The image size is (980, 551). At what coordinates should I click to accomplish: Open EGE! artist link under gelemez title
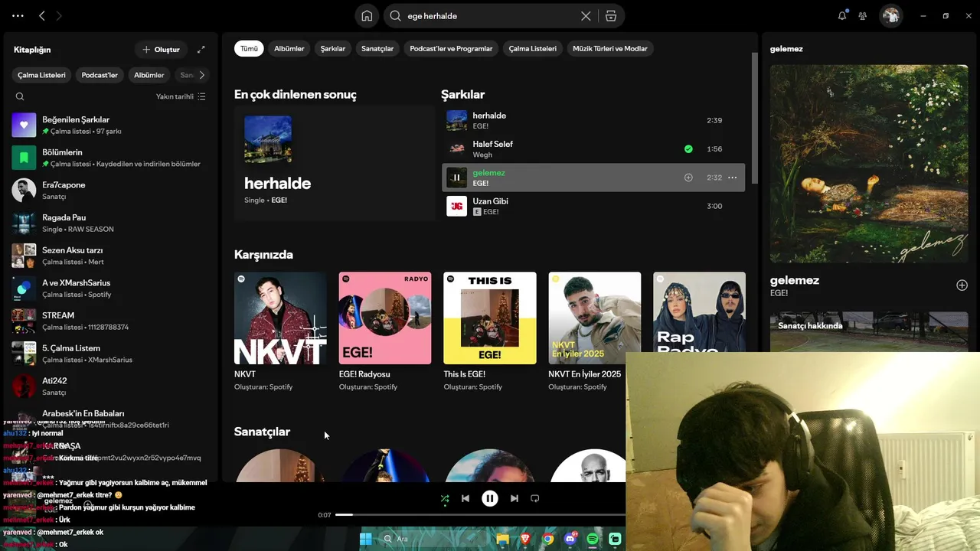(x=779, y=293)
